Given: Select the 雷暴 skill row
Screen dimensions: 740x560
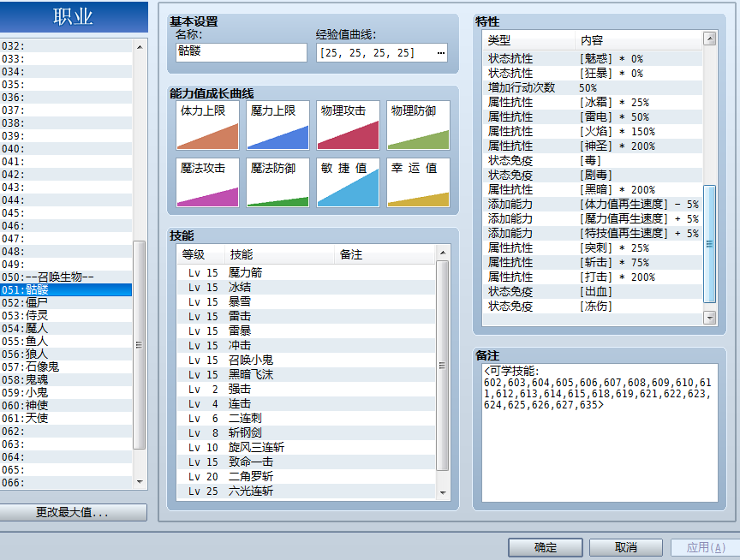Looking at the screenshot, I should tap(306, 331).
